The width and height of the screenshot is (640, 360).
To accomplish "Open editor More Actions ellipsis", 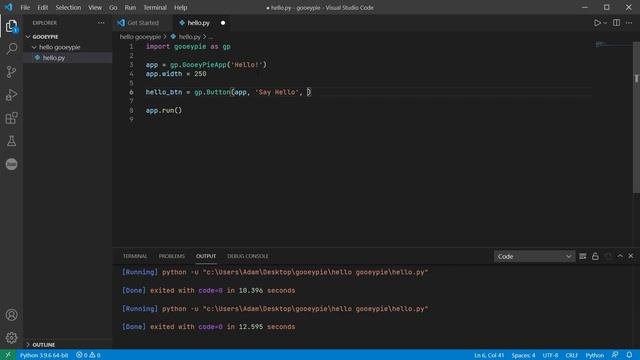I will pyautogui.click(x=629, y=23).
